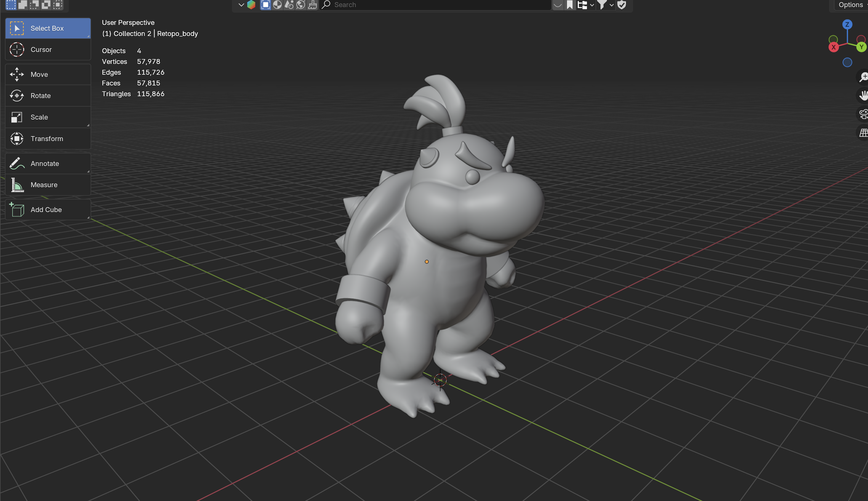The width and height of the screenshot is (868, 501).
Task: Click the zoom magnifier viewport button
Action: pos(863,77)
